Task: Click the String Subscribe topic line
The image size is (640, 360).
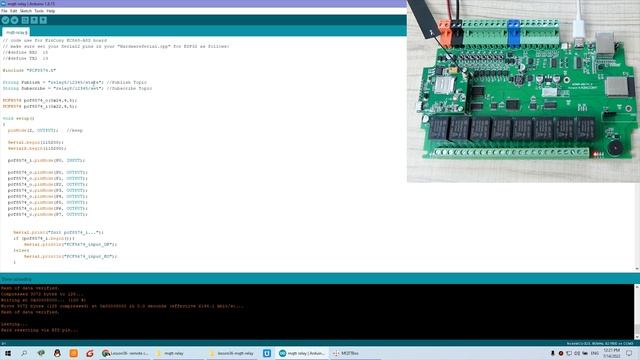Action: click(77, 88)
